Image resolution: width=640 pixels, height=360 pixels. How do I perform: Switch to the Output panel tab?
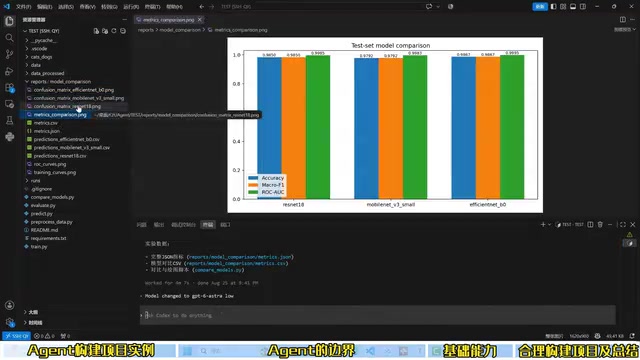159,224
